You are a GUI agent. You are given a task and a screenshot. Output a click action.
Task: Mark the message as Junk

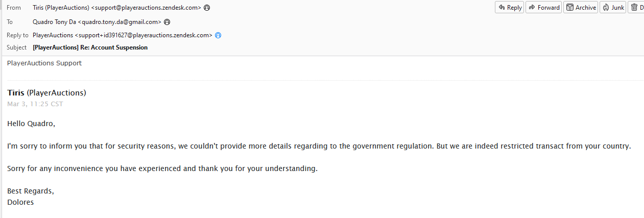tap(613, 7)
